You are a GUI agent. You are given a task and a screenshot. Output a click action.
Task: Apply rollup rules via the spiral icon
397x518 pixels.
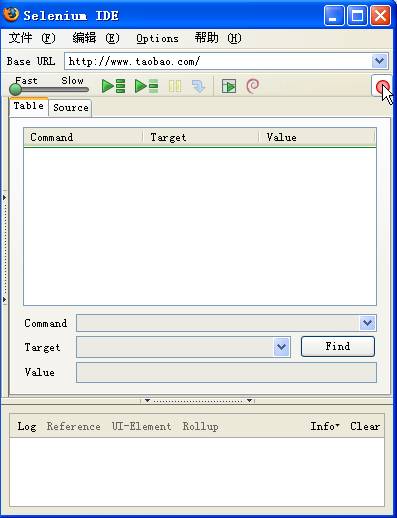click(253, 86)
